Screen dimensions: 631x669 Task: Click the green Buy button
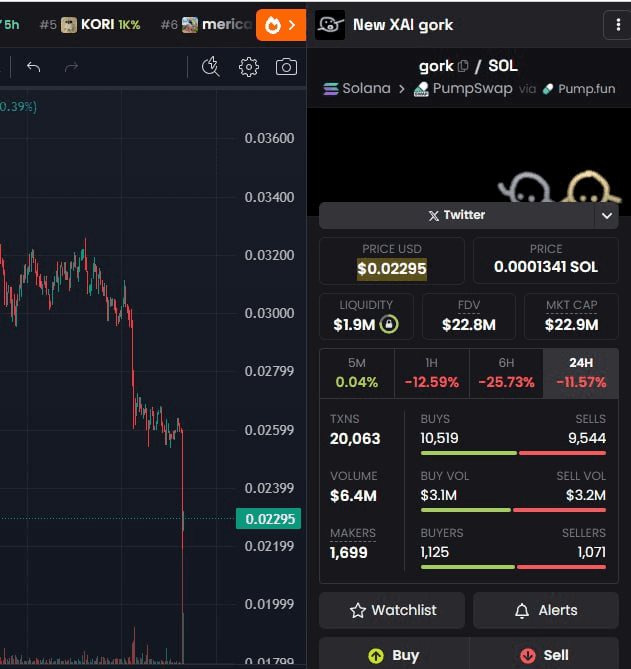(394, 654)
